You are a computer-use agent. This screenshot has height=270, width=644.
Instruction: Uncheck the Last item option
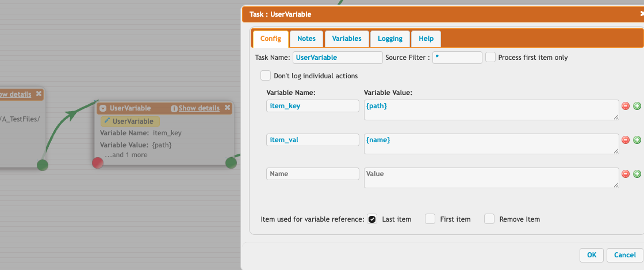click(372, 219)
